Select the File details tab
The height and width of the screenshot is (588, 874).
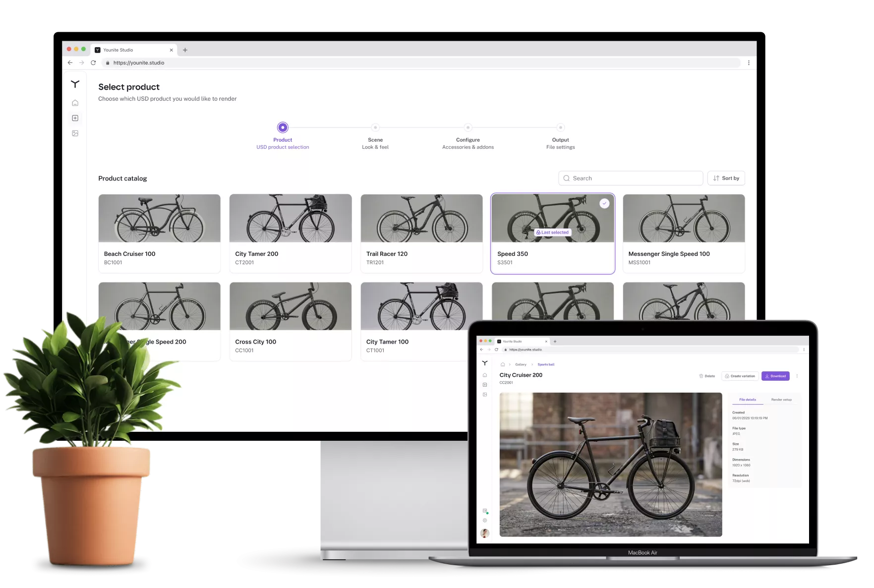748,400
